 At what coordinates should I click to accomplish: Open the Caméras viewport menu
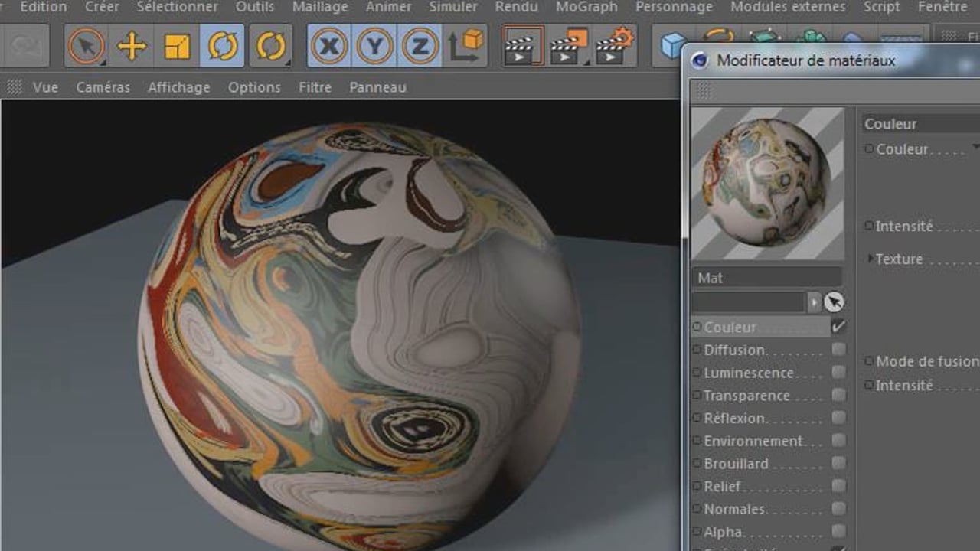(x=103, y=87)
